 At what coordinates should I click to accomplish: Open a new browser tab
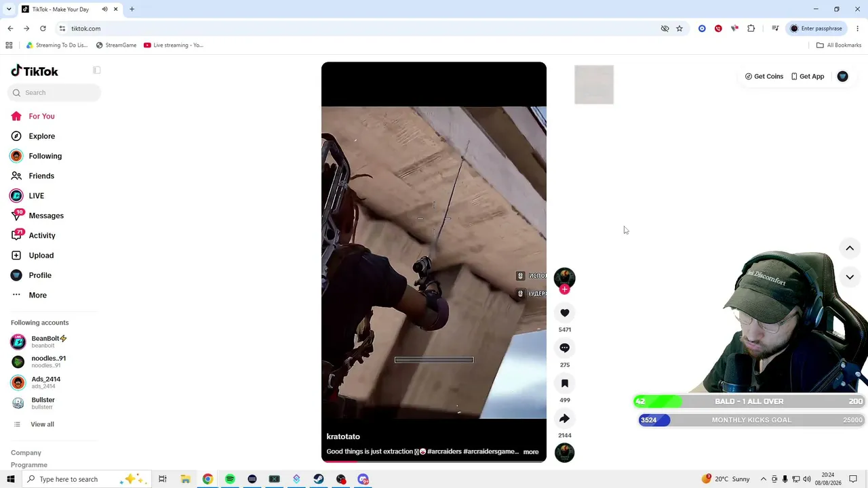(x=132, y=9)
